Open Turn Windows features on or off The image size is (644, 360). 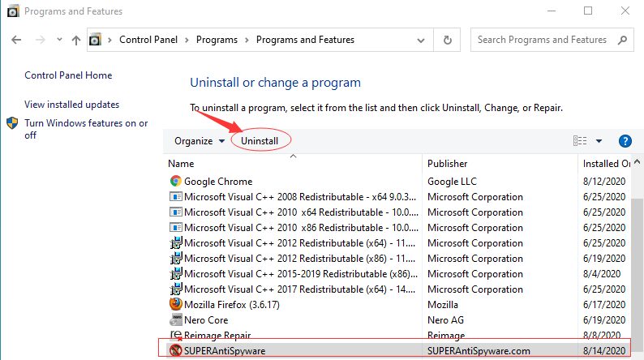[x=86, y=129]
